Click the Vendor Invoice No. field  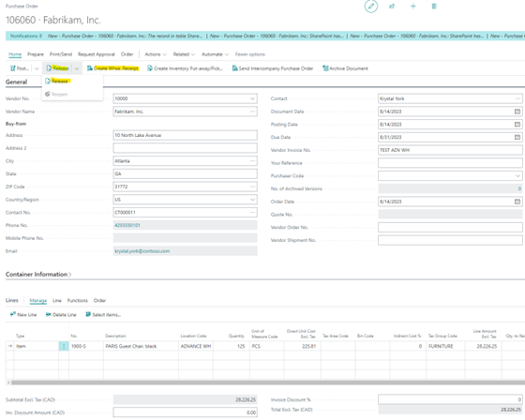coord(450,150)
